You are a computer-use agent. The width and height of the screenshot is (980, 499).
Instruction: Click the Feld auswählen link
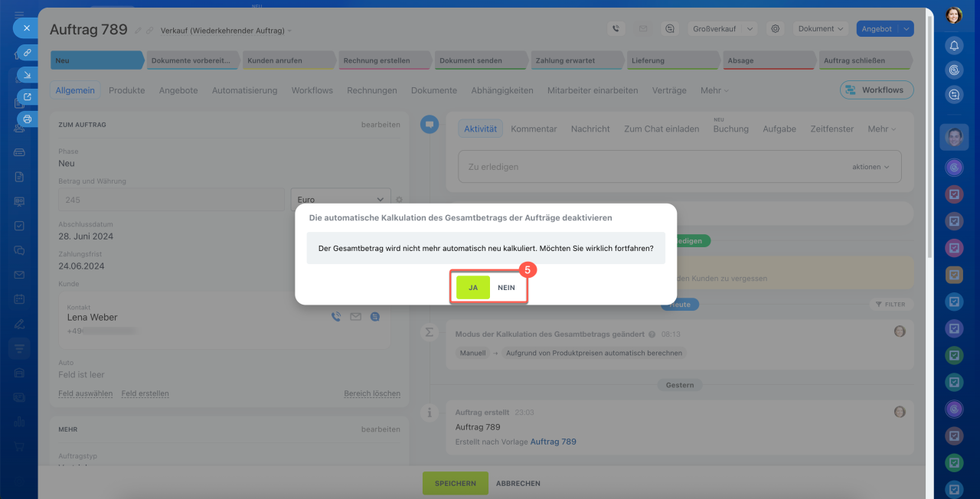click(x=85, y=393)
